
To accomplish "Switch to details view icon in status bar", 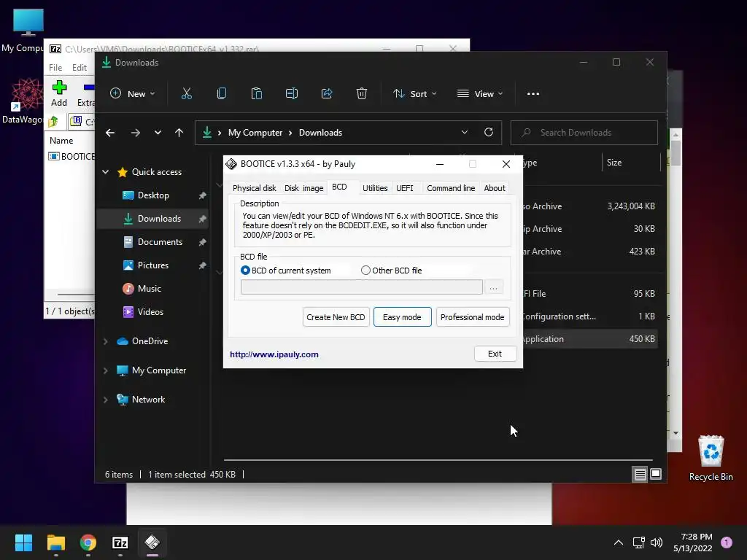I will click(x=640, y=474).
